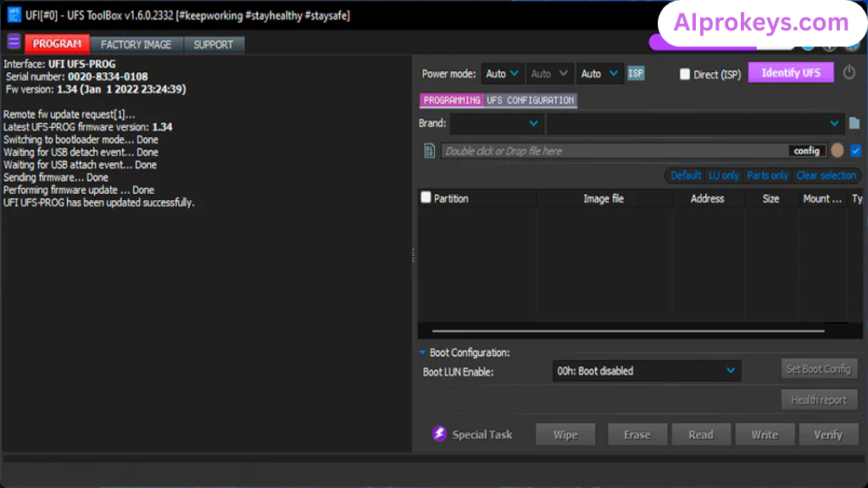Toggle the ISP mode icon

pos(636,73)
